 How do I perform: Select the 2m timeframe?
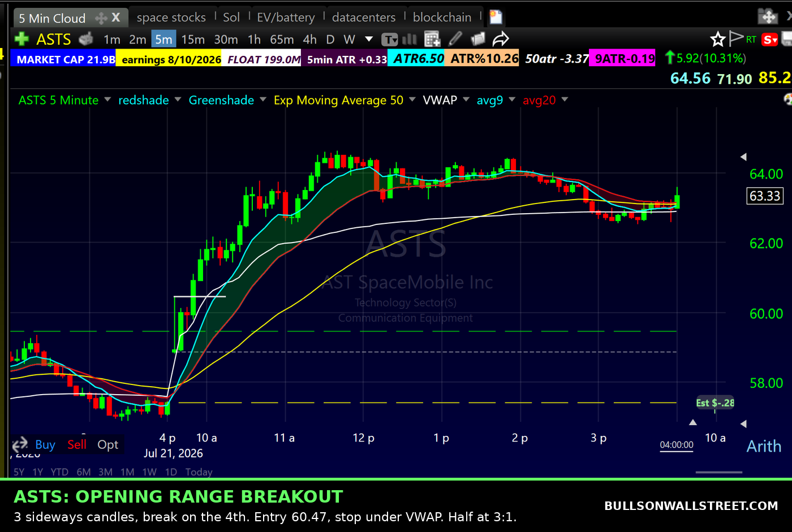pyautogui.click(x=137, y=40)
